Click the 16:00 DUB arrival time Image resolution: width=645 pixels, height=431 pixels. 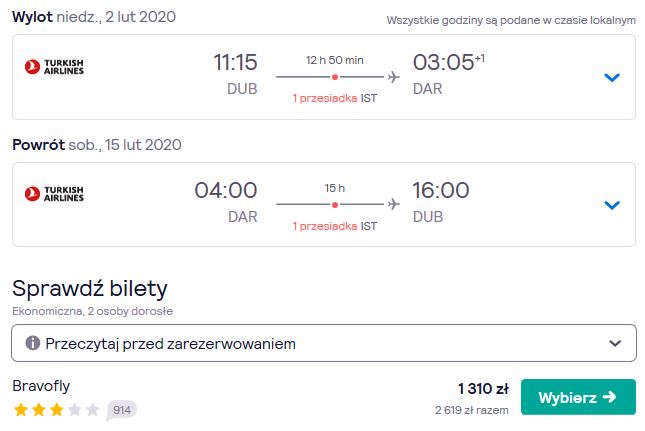441,202
